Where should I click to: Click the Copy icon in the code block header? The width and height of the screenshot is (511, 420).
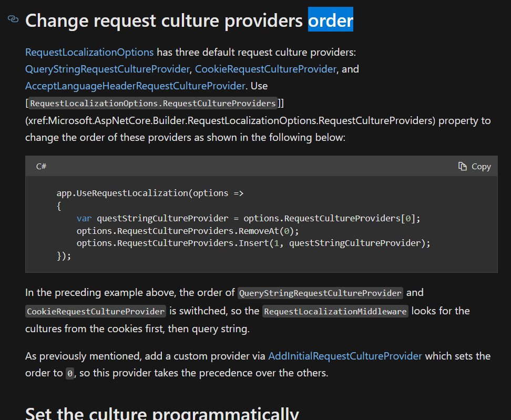(x=463, y=166)
